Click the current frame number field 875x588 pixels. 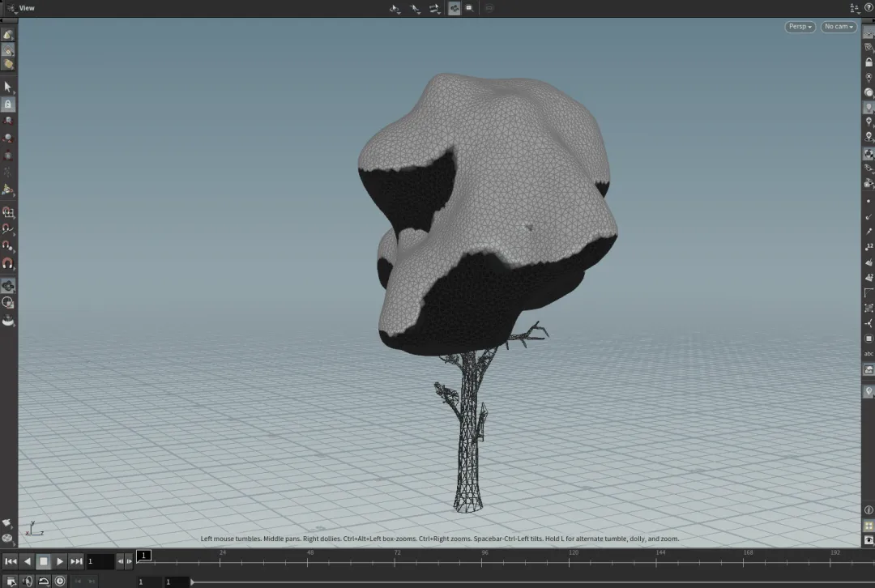100,561
